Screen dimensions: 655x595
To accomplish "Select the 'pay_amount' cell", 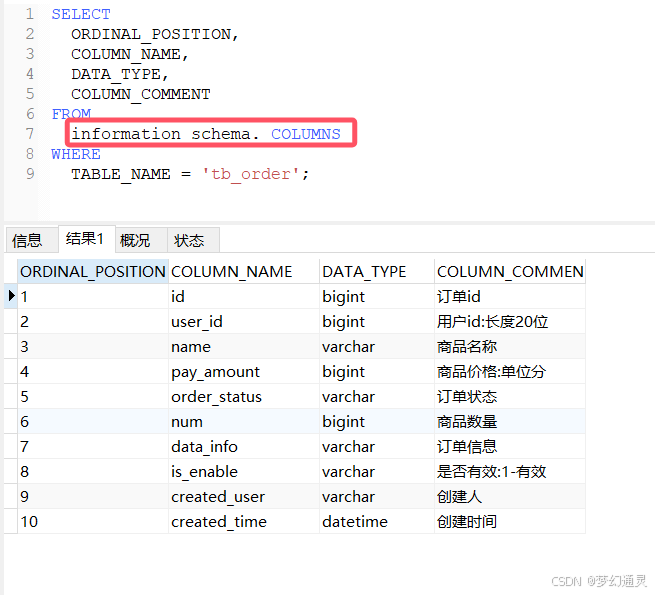I will (244, 372).
